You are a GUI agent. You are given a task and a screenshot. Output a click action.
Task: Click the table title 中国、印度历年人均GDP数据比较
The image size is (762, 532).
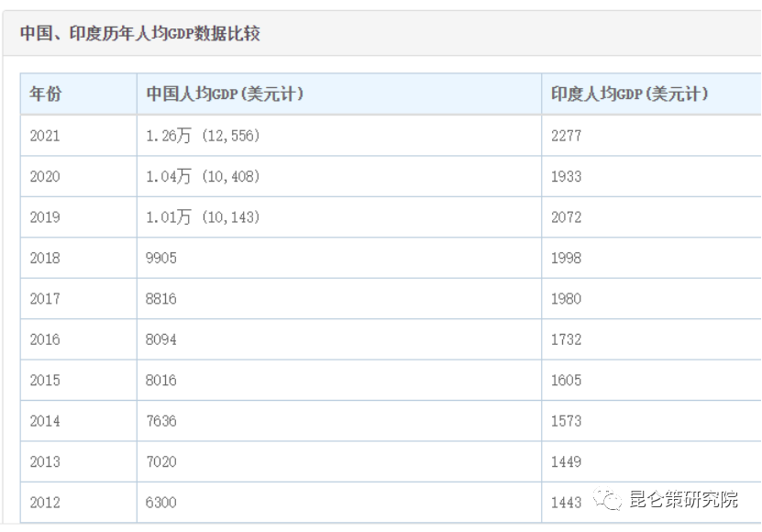point(140,34)
